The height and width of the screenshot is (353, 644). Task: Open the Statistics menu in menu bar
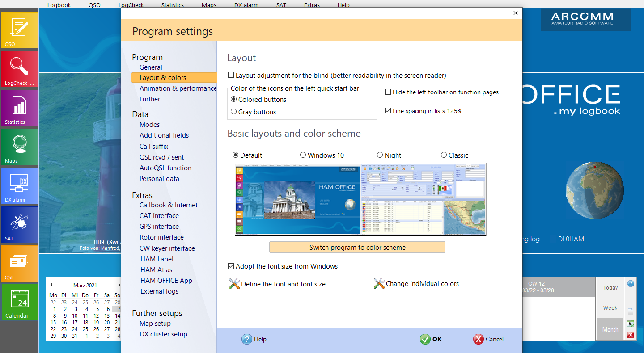click(172, 5)
